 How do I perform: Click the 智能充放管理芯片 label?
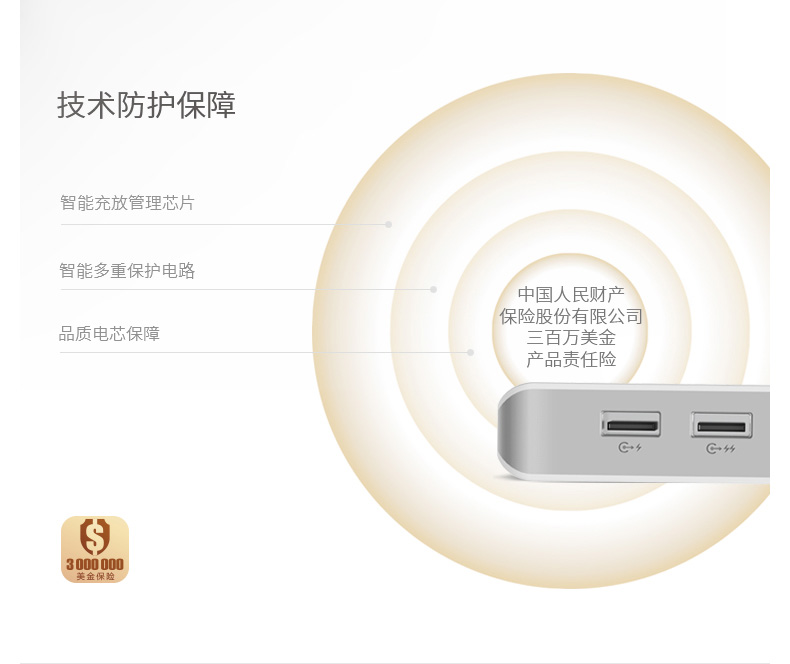click(x=127, y=203)
